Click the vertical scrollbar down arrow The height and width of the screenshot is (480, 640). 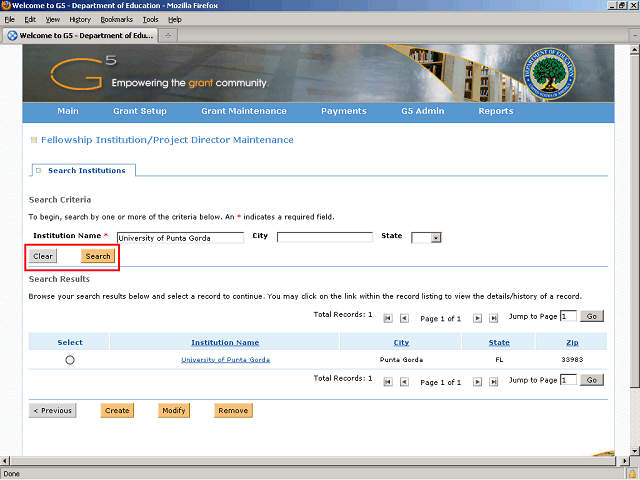(635, 451)
